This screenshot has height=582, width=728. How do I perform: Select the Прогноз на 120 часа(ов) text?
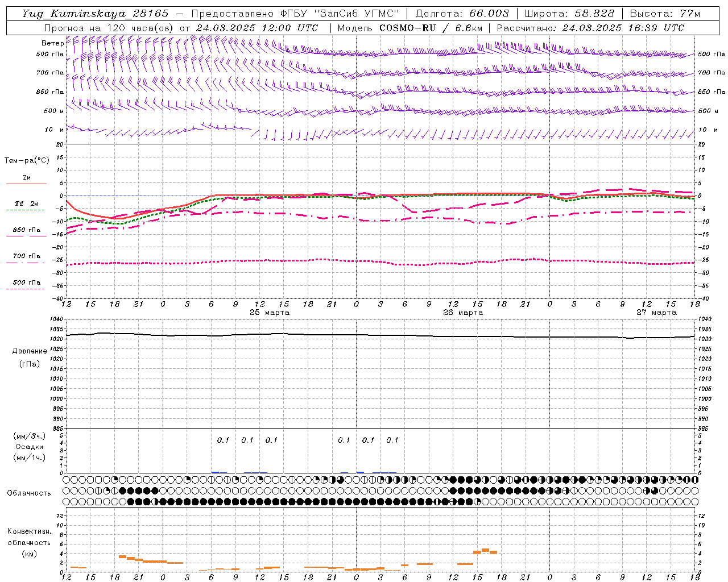(109, 28)
